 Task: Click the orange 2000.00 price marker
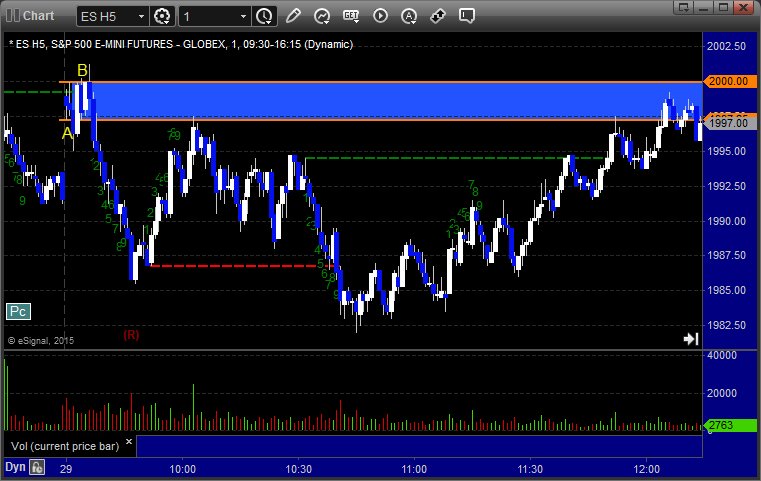click(x=729, y=81)
